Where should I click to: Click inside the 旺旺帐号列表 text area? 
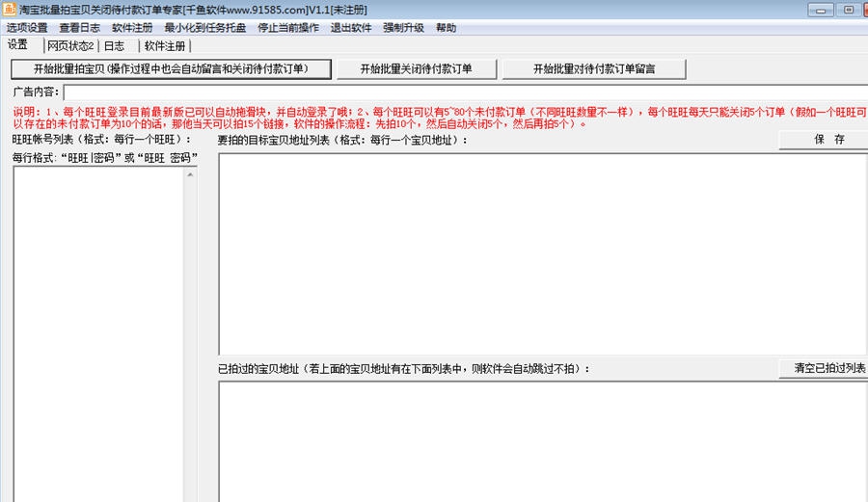[98, 334]
